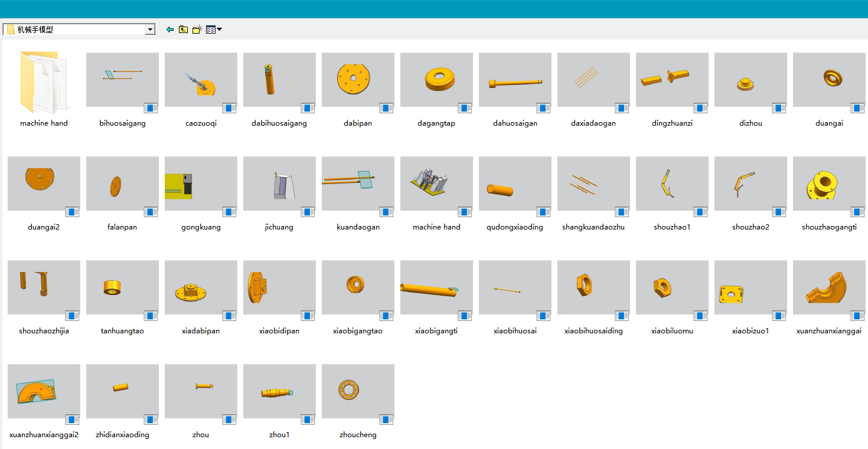Select the duangai2 plate thumbnail

pyautogui.click(x=44, y=183)
